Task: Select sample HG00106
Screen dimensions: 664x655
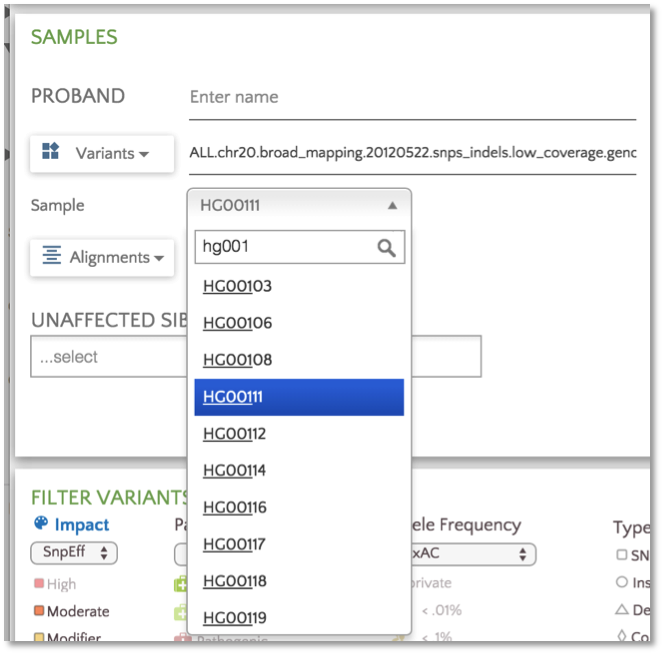Action: click(299, 323)
